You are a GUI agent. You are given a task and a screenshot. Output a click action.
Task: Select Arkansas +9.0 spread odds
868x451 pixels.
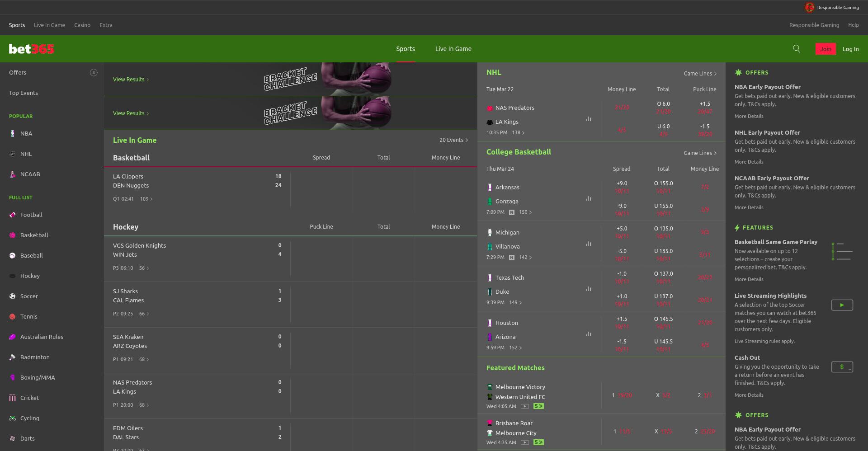pyautogui.click(x=622, y=187)
